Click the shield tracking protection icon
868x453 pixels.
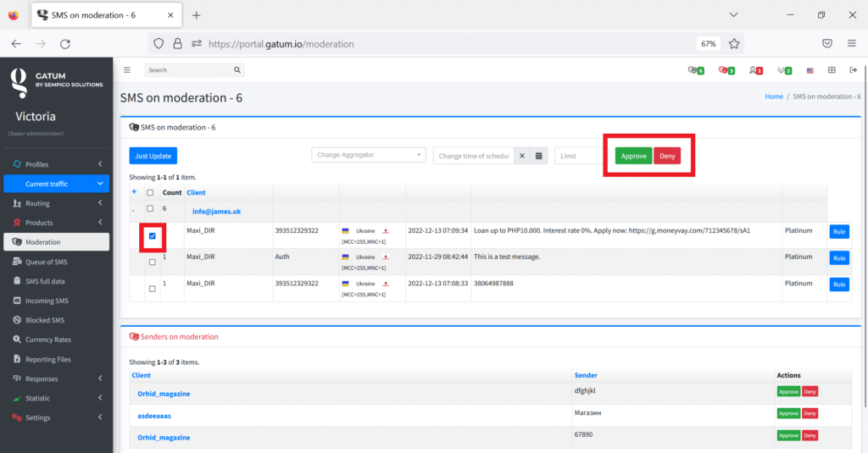(x=159, y=44)
